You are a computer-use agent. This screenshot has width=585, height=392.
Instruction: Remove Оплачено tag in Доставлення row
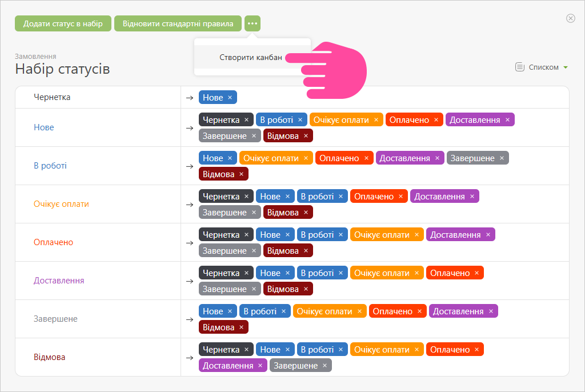pos(476,273)
